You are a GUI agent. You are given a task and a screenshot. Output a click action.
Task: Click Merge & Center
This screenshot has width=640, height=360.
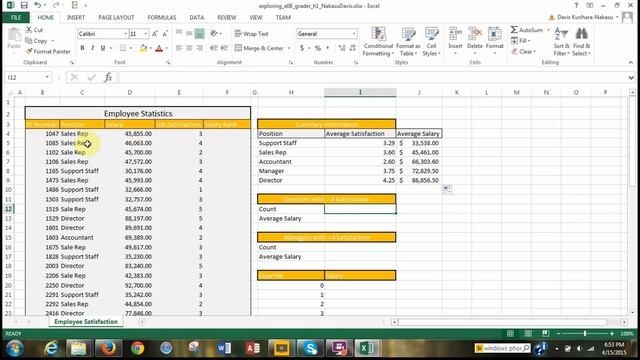[259, 48]
